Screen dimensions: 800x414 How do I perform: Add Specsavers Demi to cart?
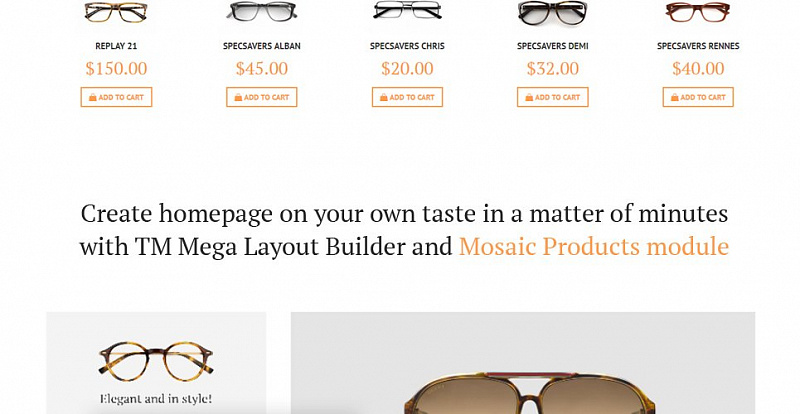tap(553, 97)
